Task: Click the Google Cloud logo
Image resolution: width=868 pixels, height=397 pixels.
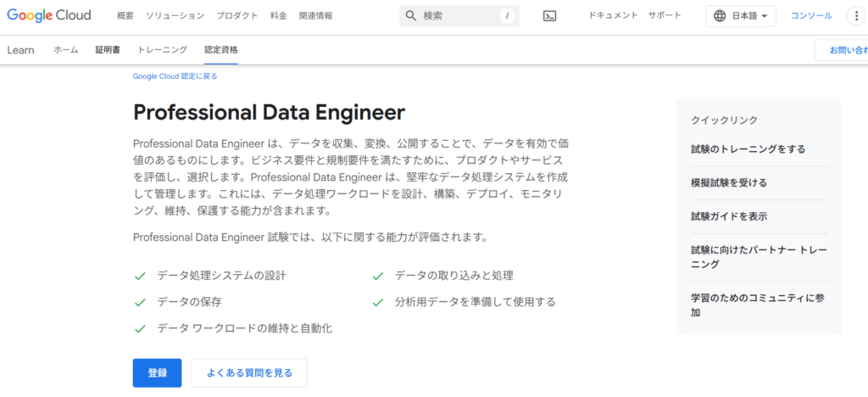Action: tap(48, 15)
